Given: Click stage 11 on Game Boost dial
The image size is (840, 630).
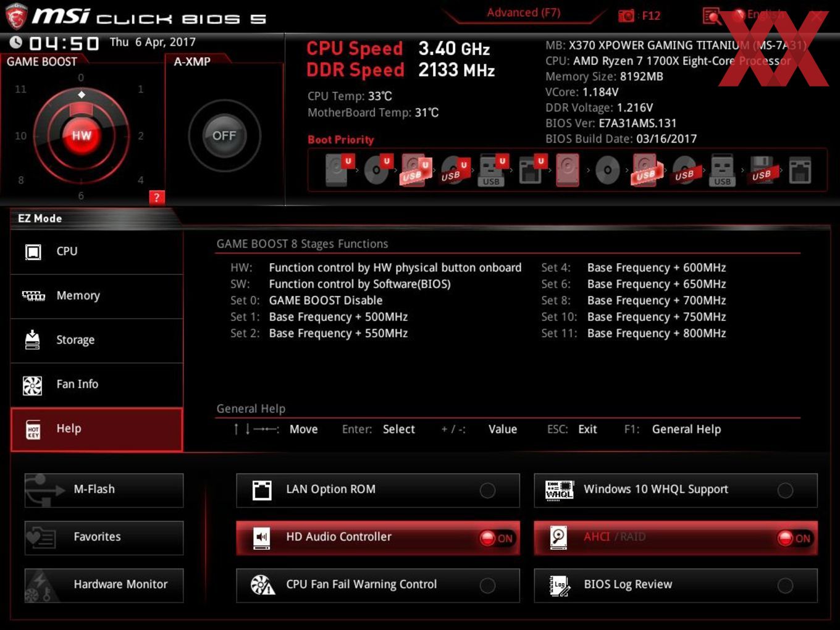Looking at the screenshot, I should (20, 89).
